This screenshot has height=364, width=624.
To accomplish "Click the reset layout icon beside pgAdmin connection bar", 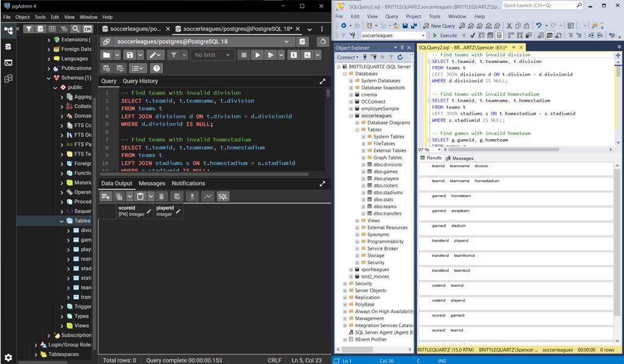I will coord(323,42).
